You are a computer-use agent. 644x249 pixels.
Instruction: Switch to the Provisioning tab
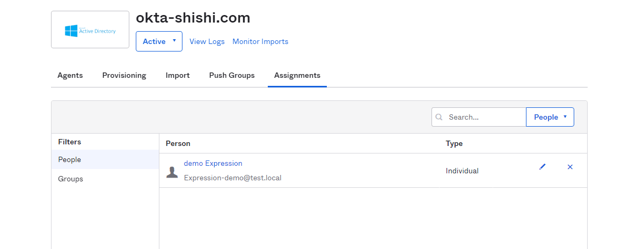click(124, 75)
